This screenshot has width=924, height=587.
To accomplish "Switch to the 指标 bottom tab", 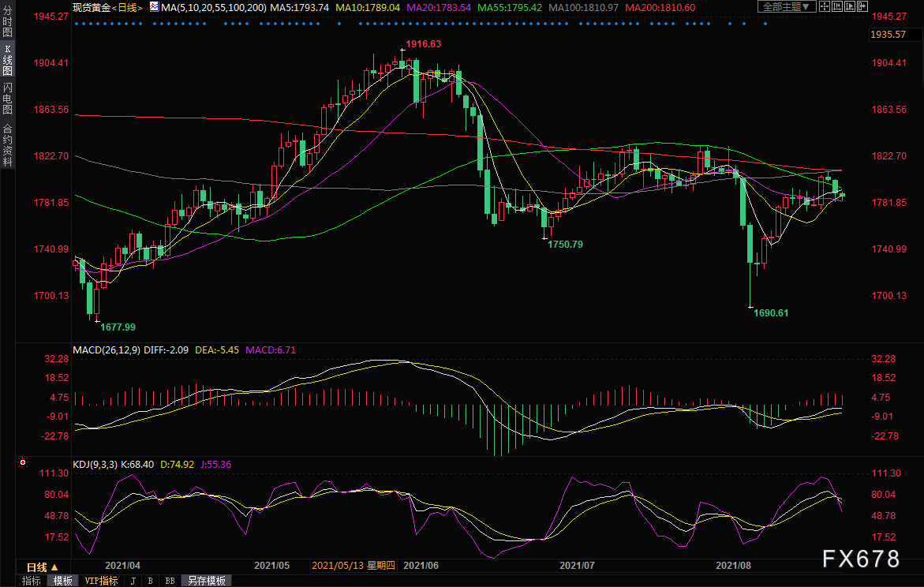I will [32, 581].
